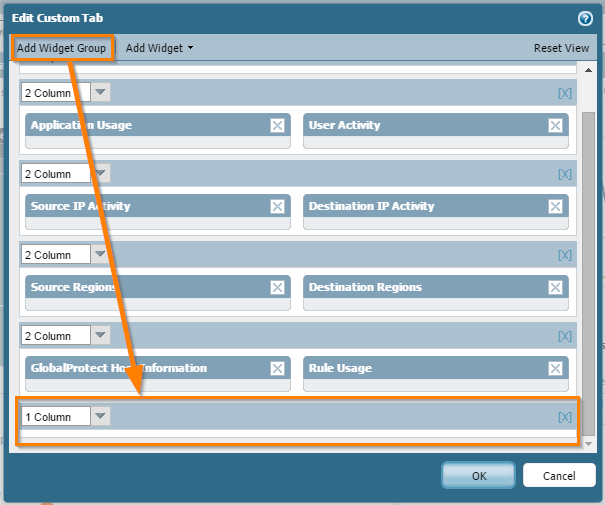605x505 pixels.
Task: Confirm with the OK button
Action: point(478,475)
